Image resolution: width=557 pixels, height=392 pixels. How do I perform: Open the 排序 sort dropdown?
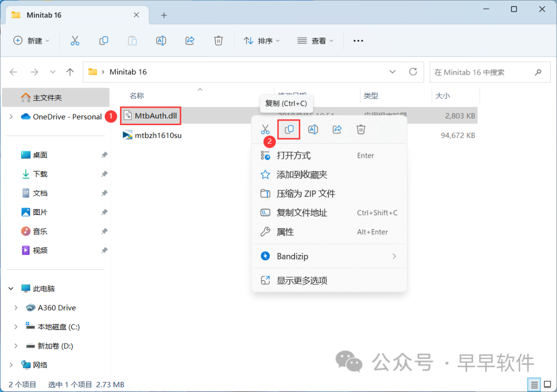[x=261, y=41]
